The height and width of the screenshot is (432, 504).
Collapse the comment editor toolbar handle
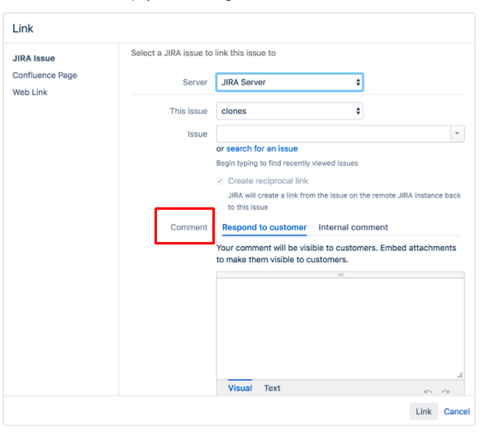click(x=340, y=275)
